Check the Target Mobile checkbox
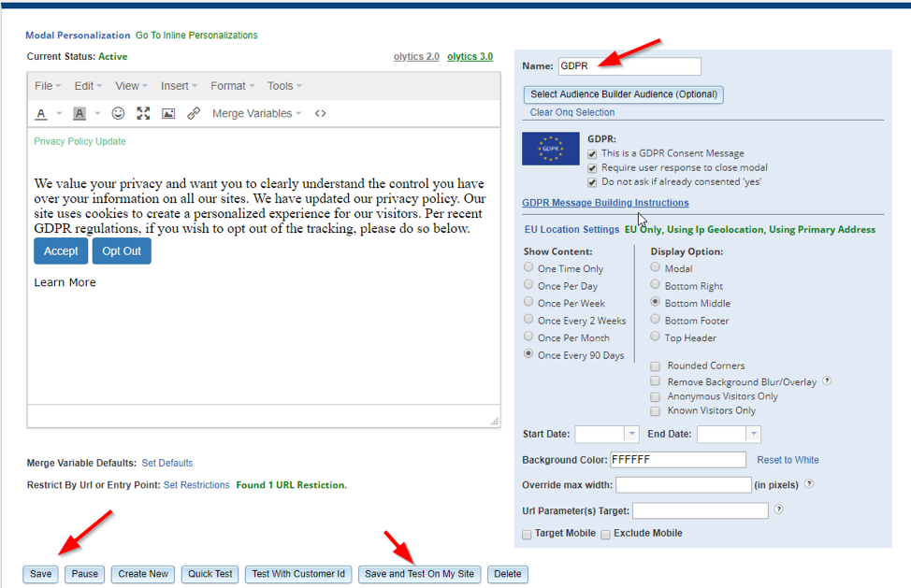 point(528,534)
